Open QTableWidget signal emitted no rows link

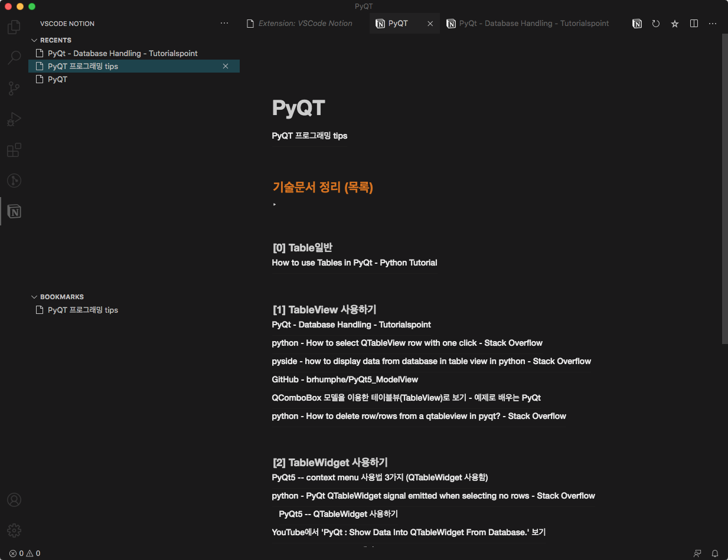point(433,496)
